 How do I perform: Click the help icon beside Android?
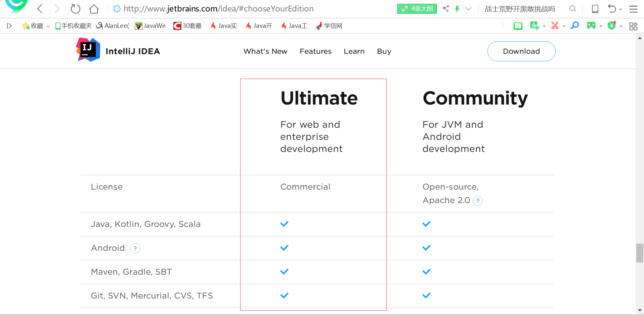135,248
